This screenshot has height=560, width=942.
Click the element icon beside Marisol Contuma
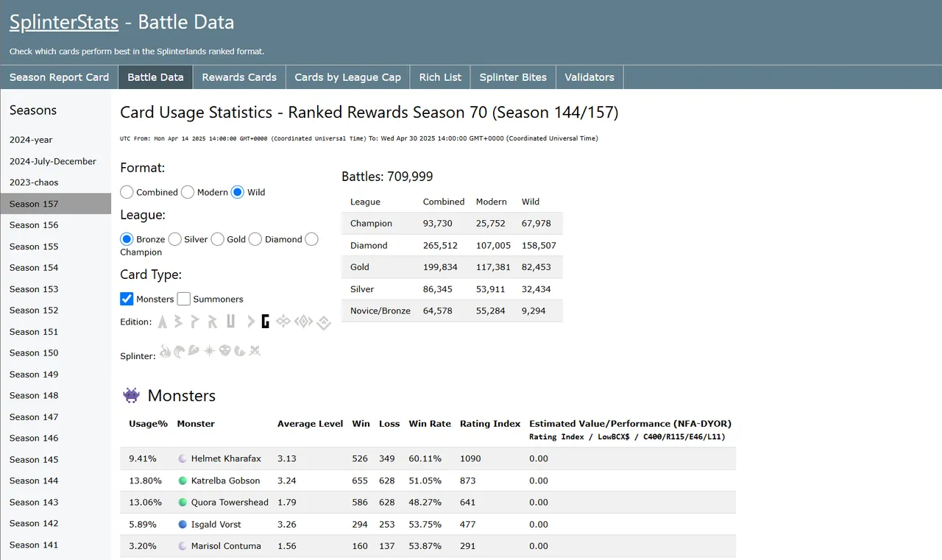point(183,546)
